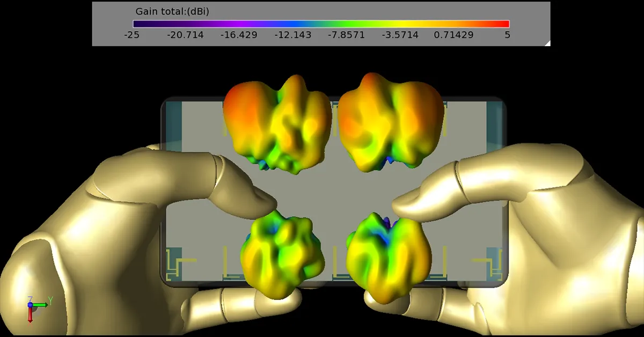Click the legend resize handle corner
This screenshot has width=644, height=337.
click(547, 43)
